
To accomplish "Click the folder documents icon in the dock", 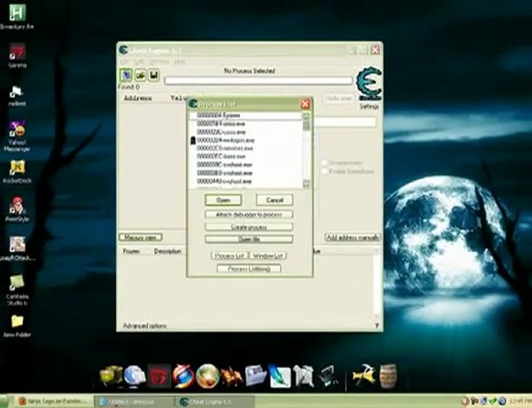I will coord(256,375).
